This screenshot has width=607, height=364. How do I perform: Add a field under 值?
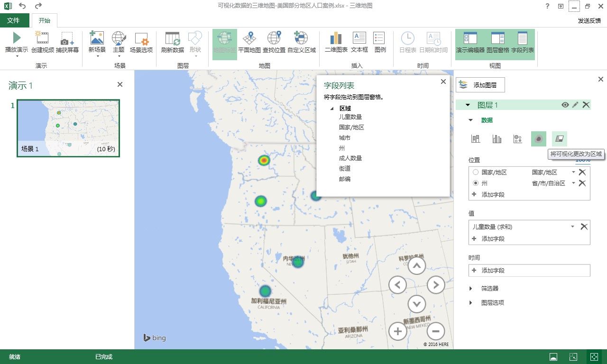click(488, 238)
